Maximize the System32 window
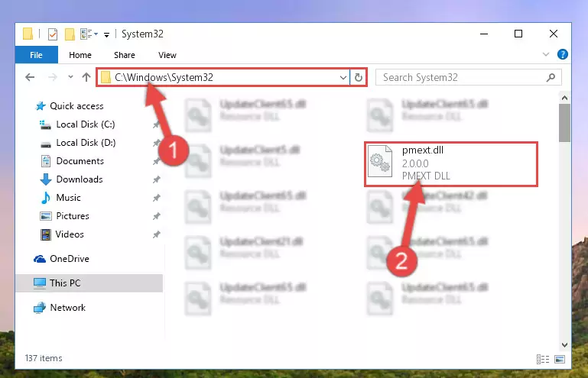 tap(518, 34)
